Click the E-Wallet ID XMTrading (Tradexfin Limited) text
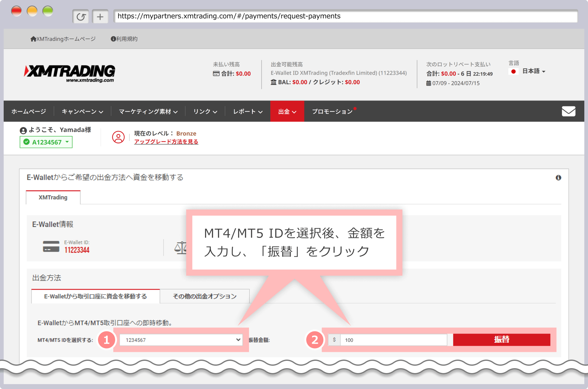 339,73
